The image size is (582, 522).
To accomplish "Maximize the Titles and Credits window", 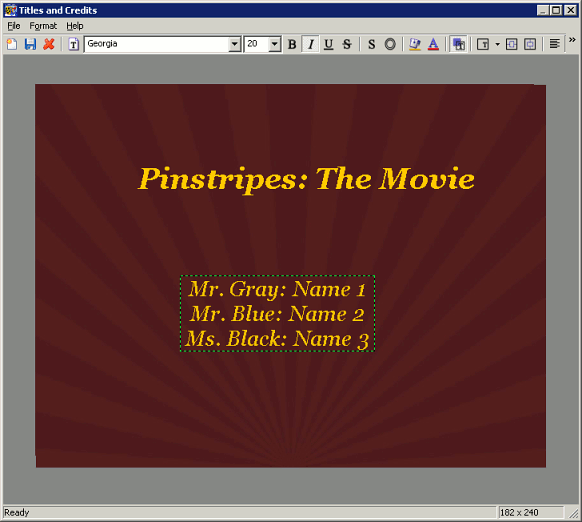I will click(x=556, y=10).
